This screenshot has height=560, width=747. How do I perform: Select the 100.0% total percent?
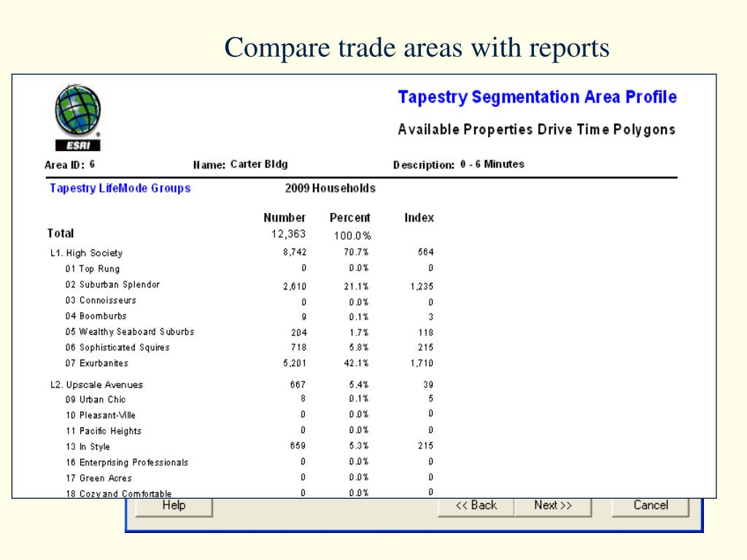(352, 236)
